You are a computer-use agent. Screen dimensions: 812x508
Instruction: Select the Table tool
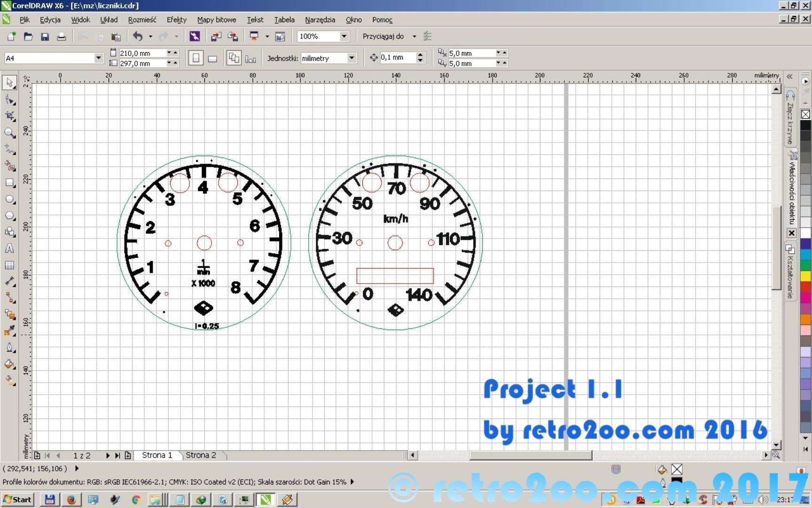(9, 265)
